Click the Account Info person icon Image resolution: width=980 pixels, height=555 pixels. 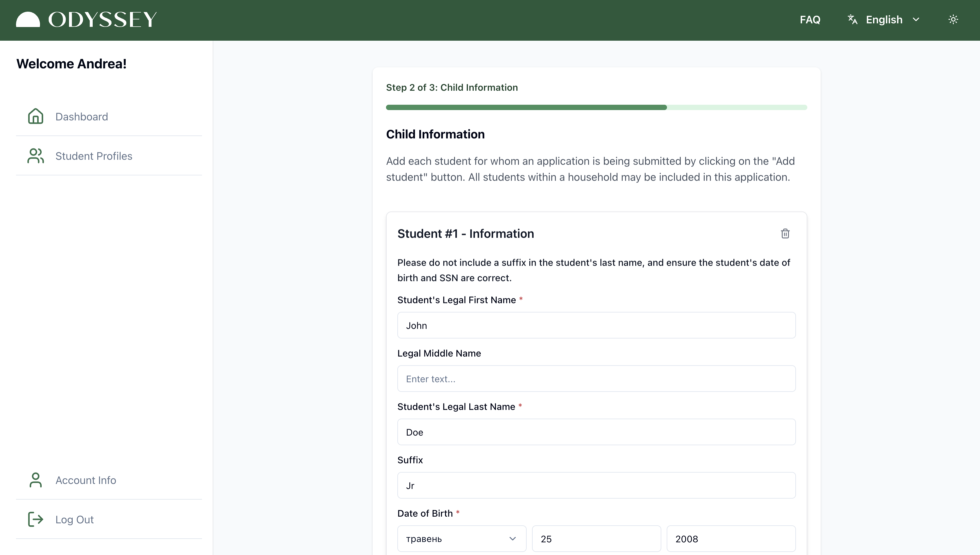[x=36, y=480]
